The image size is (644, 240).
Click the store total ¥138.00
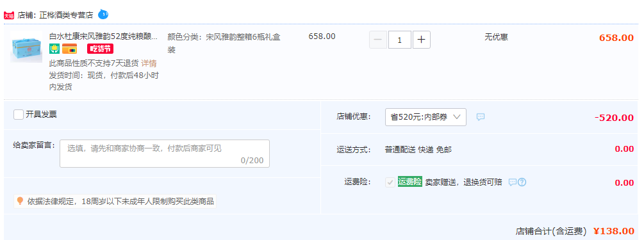click(614, 232)
